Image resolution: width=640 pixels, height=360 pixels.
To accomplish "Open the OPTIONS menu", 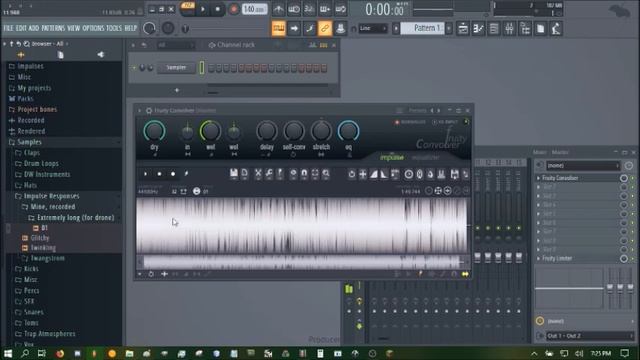I will [x=93, y=28].
